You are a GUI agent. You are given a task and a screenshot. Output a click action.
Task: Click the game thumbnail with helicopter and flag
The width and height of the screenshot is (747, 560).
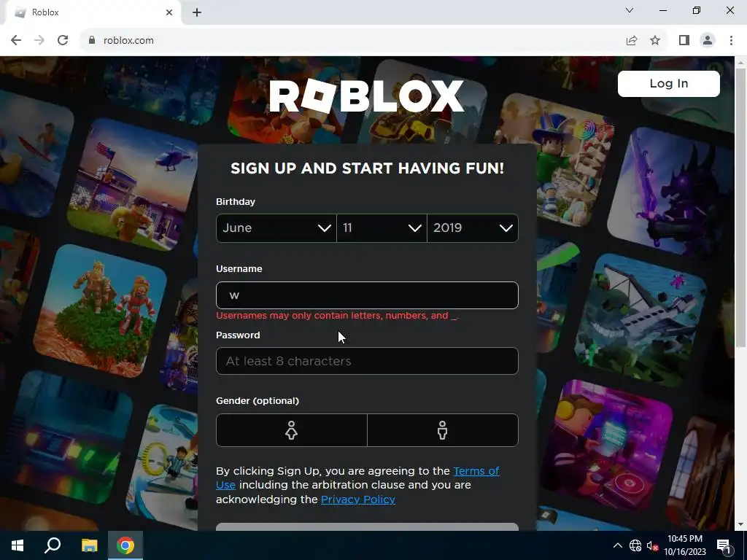coord(134,184)
